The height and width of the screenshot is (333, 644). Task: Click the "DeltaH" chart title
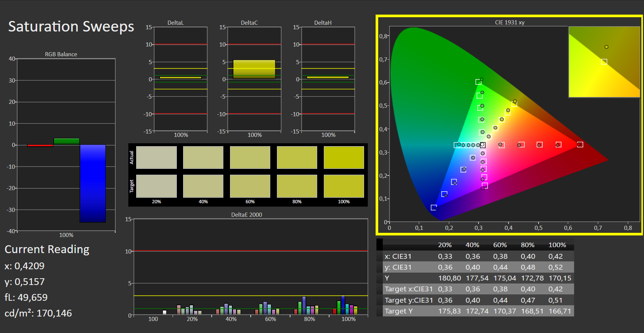(x=323, y=23)
